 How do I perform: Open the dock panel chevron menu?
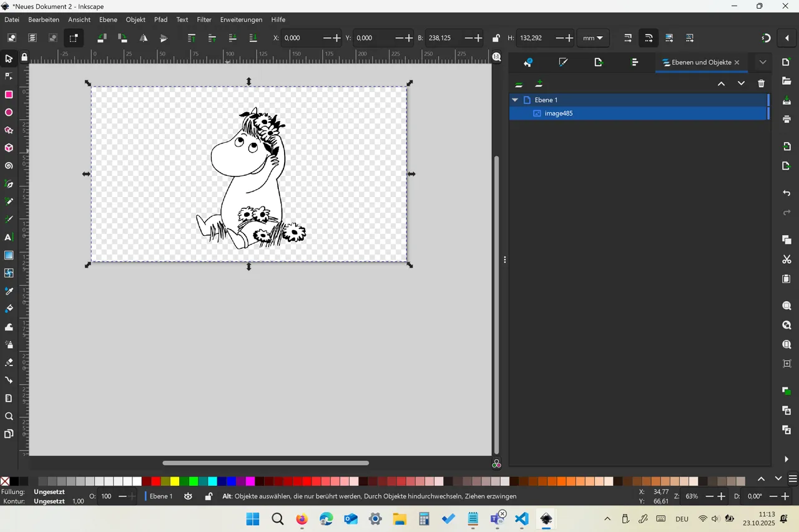pyautogui.click(x=763, y=62)
